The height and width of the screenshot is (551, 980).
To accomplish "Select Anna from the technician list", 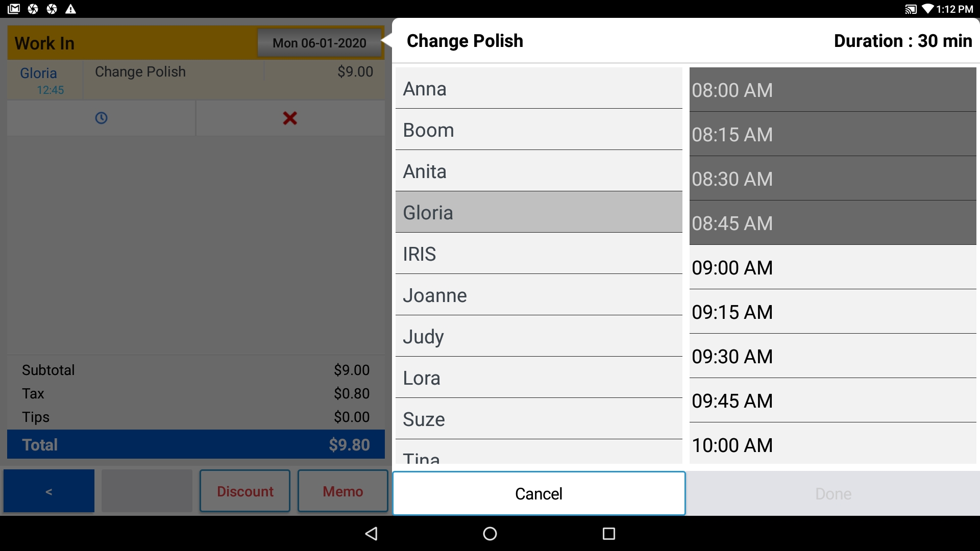I will click(x=538, y=88).
